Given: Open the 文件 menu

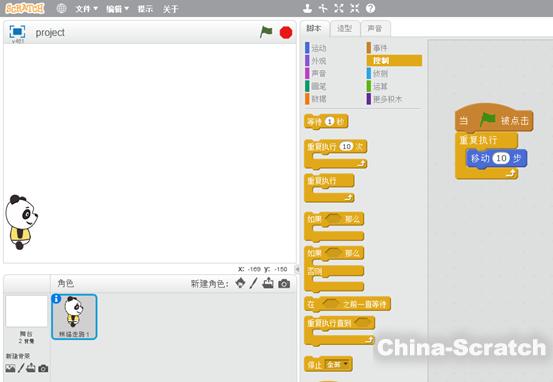Looking at the screenshot, I should (x=86, y=9).
